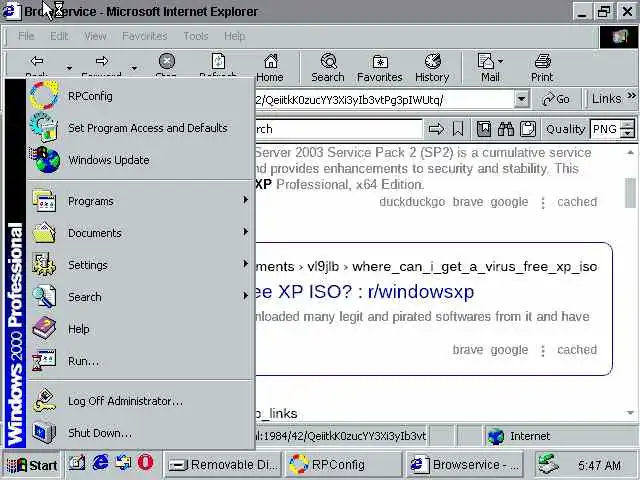The height and width of the screenshot is (480, 640).
Task: Click the bookmarks list icon in page toolbar
Action: point(484,129)
